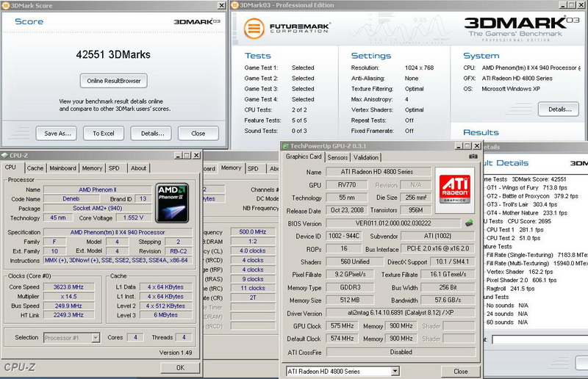Click the 3DMark03 Professional Edition title icon
Viewport: 588px width, 379px height.
(234, 5)
